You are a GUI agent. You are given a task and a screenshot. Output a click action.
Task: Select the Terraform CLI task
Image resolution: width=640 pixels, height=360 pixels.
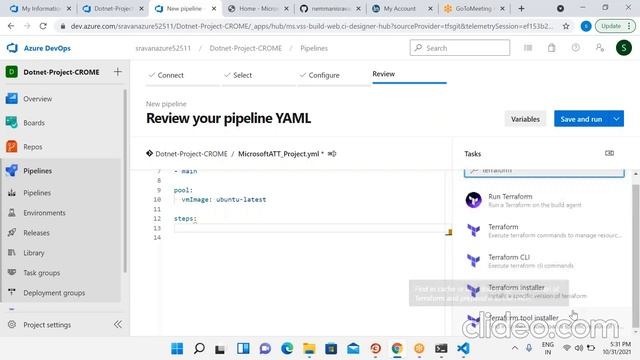(544, 261)
